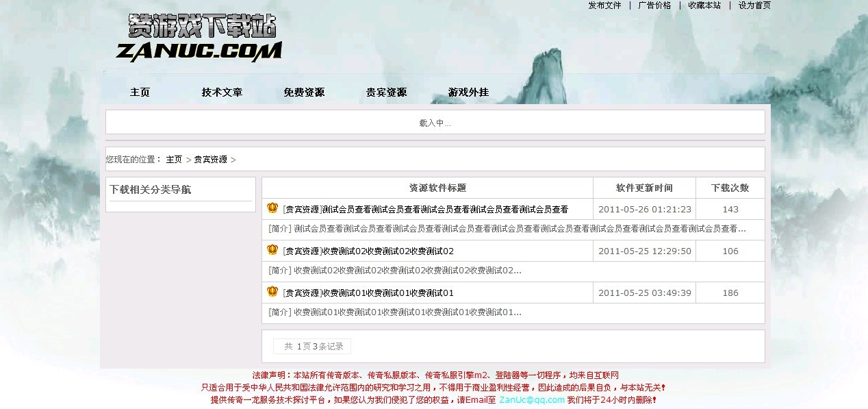Click 主页 in the breadcrumb path
The width and height of the screenshot is (868, 409).
[x=174, y=160]
